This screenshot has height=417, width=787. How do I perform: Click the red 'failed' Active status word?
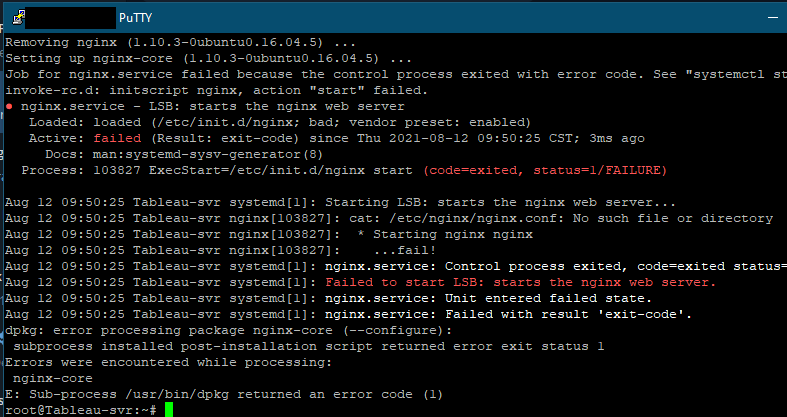(101, 138)
